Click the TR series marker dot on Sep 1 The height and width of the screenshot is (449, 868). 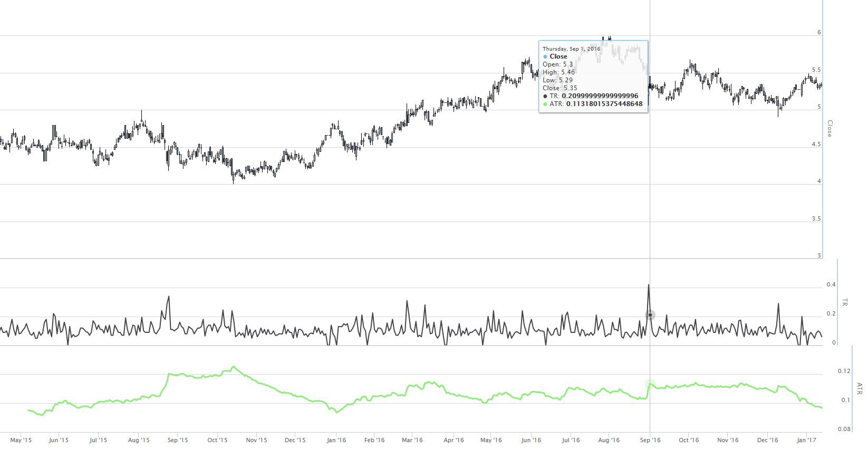point(650,315)
